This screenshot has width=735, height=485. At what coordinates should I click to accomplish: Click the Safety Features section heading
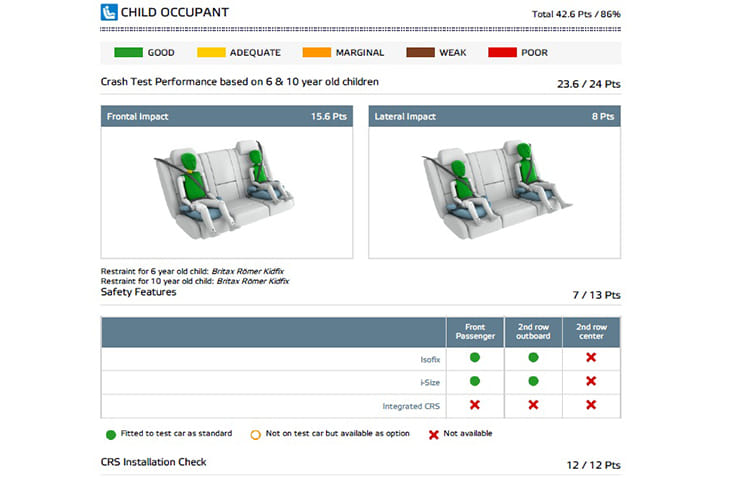tap(139, 292)
